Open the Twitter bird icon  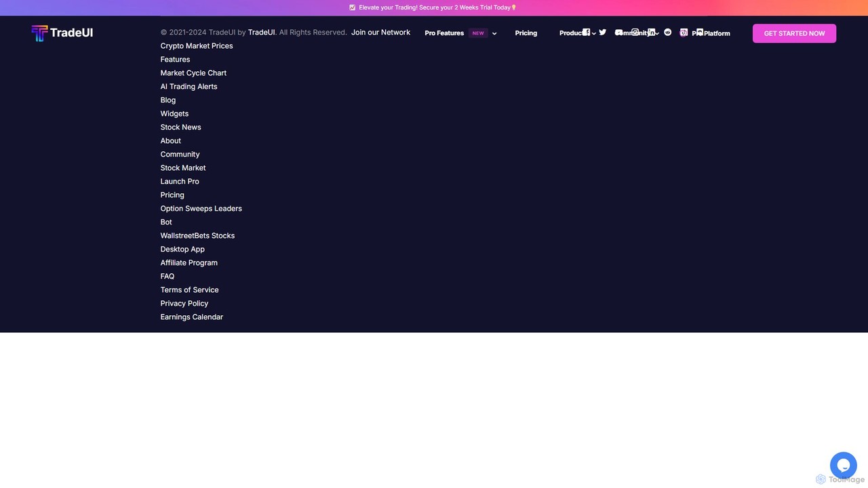click(x=603, y=33)
